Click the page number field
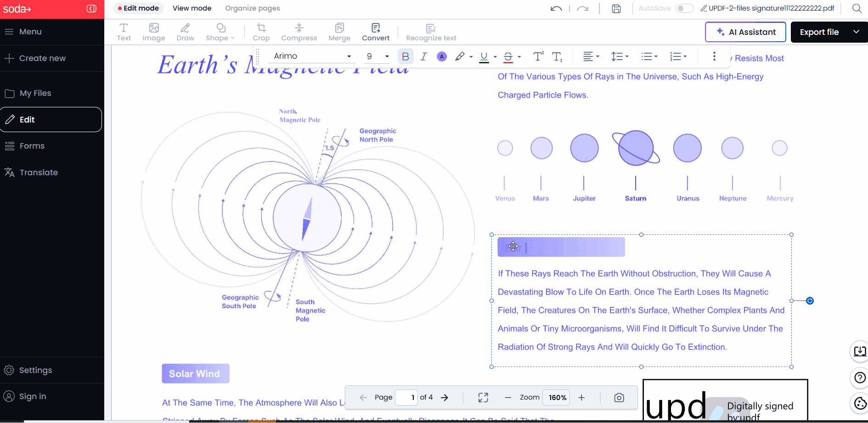 (x=406, y=397)
